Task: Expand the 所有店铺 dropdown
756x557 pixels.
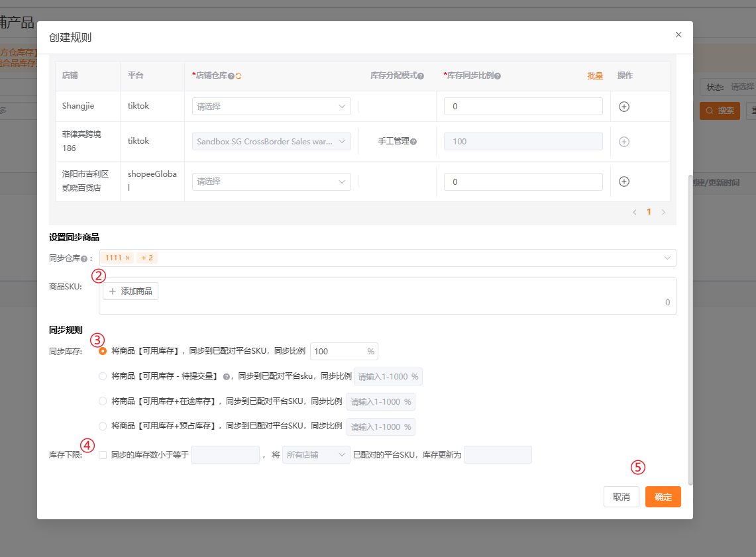Action: (316, 455)
